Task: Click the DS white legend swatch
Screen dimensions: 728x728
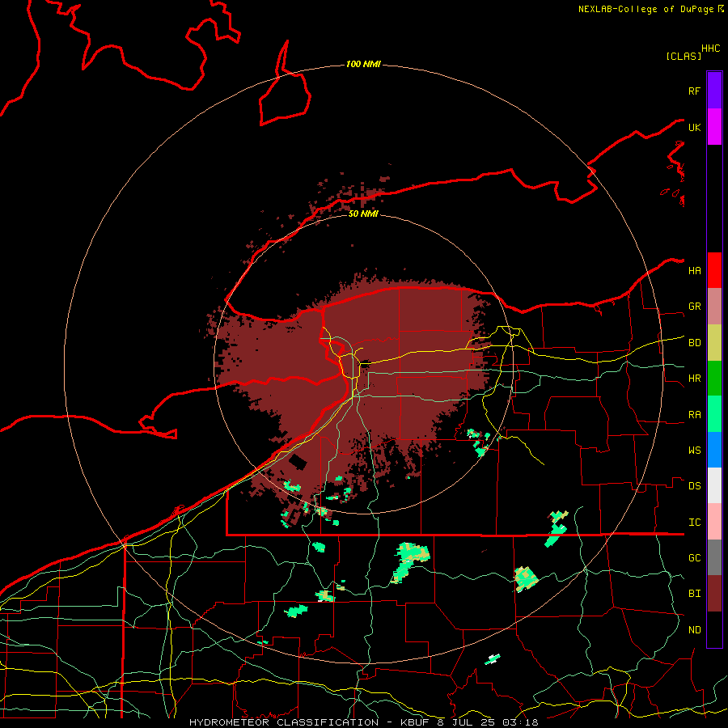Action: pos(714,485)
